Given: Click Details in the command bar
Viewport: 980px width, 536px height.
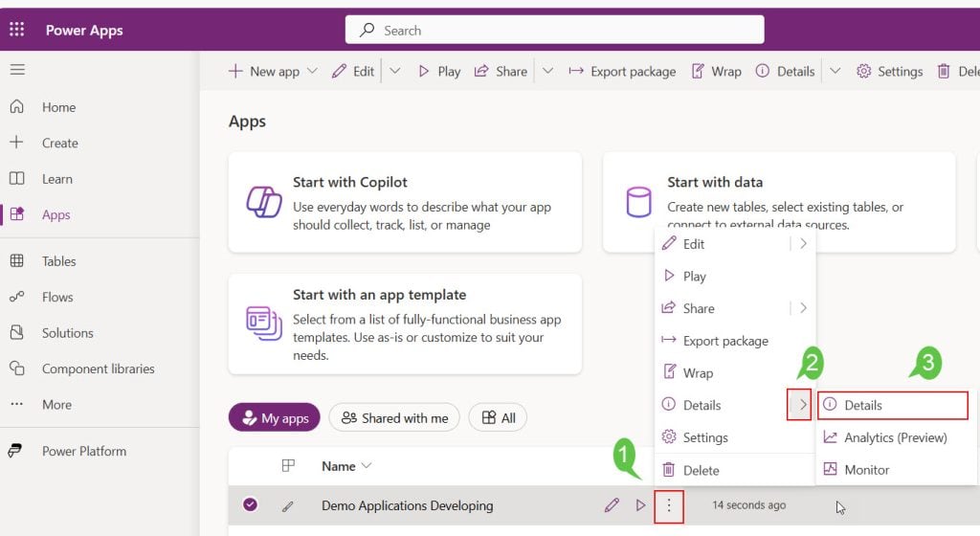Looking at the screenshot, I should [x=785, y=71].
